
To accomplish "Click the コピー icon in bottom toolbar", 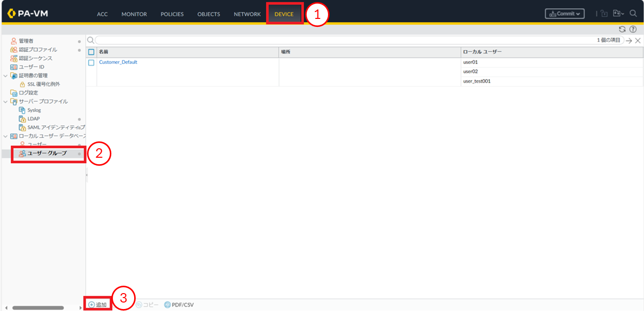I will pyautogui.click(x=139, y=305).
